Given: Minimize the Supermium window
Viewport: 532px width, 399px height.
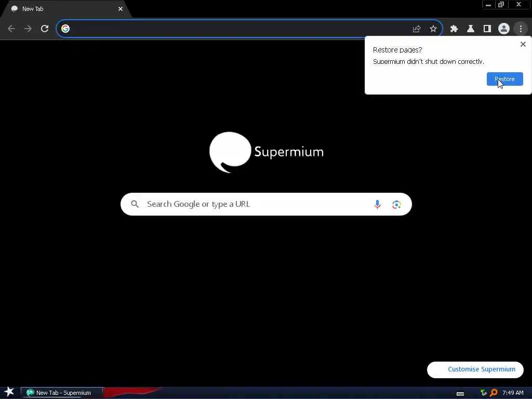Looking at the screenshot, I should [488, 5].
